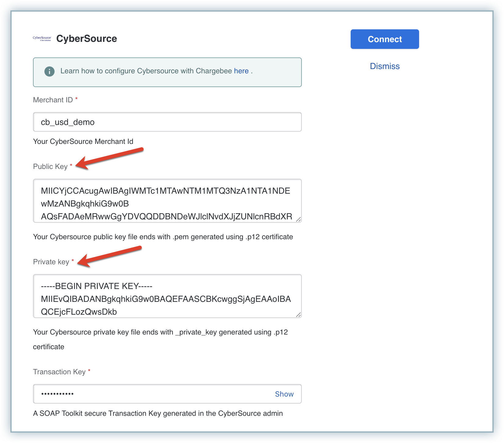Dismiss the CyberSource configuration form
Viewport: 504px width, 443px height.
385,66
